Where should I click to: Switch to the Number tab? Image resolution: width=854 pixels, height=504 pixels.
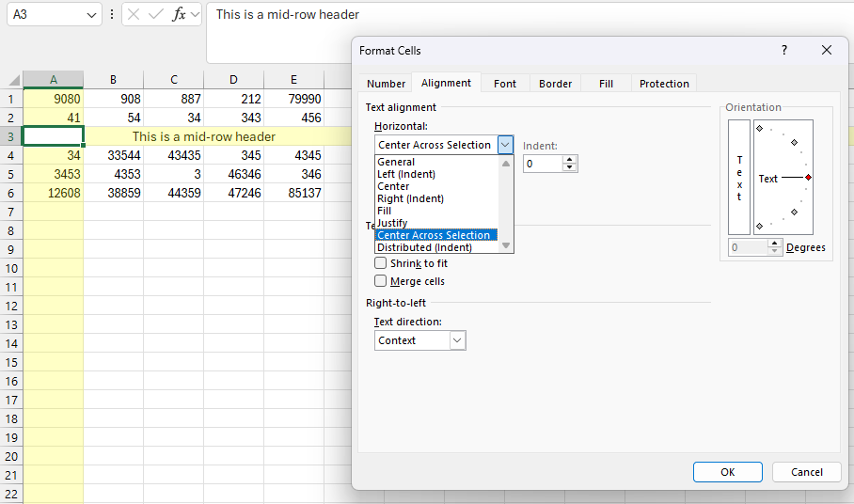(386, 84)
